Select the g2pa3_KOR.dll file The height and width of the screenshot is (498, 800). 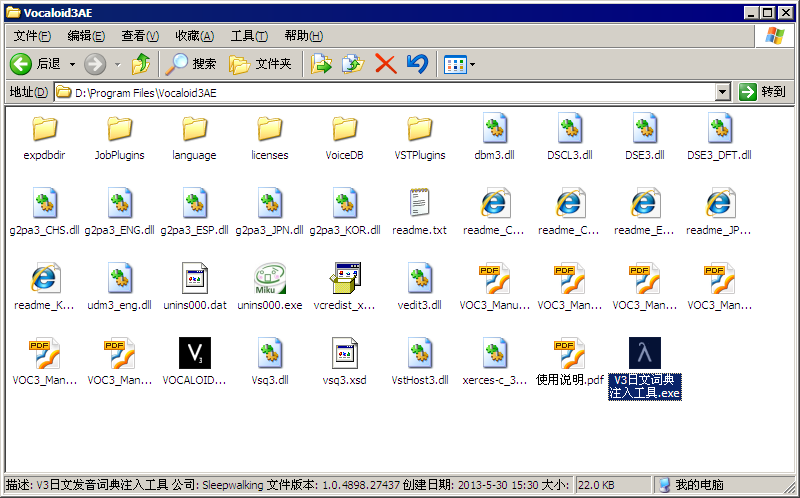click(x=344, y=212)
